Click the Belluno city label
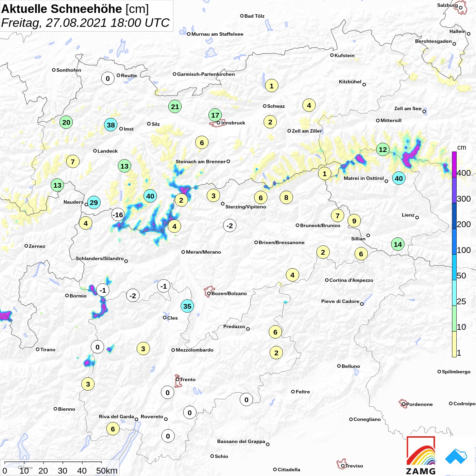 click(x=351, y=366)
